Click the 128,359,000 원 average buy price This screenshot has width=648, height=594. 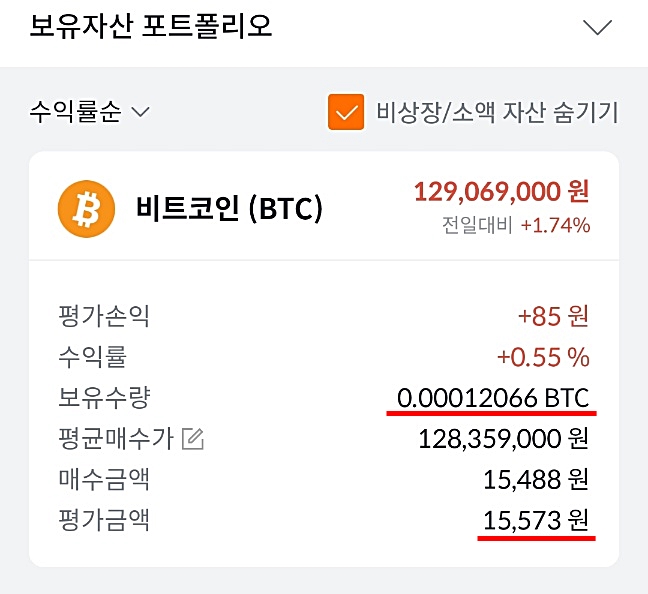coord(501,438)
